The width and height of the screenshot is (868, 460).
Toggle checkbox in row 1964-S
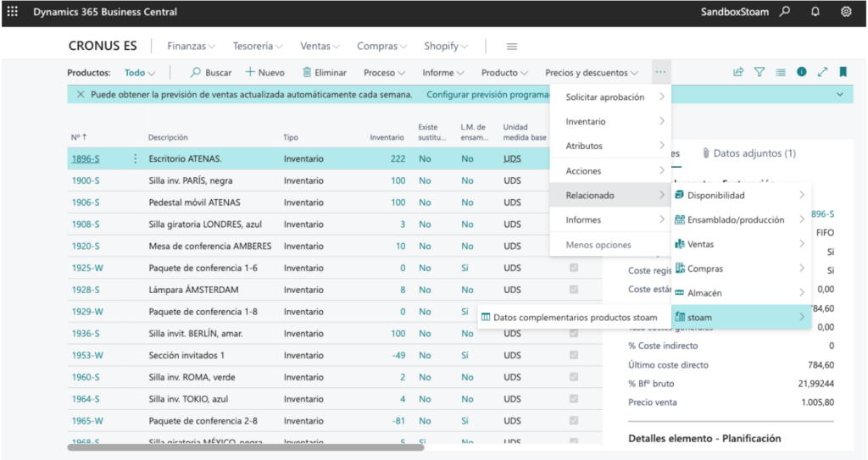click(574, 398)
